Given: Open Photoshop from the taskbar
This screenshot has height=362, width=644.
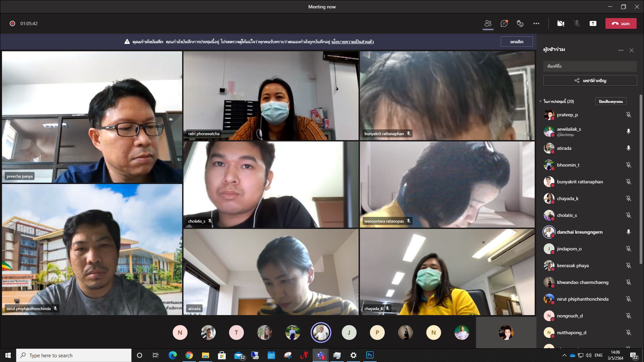Looking at the screenshot, I should (370, 355).
